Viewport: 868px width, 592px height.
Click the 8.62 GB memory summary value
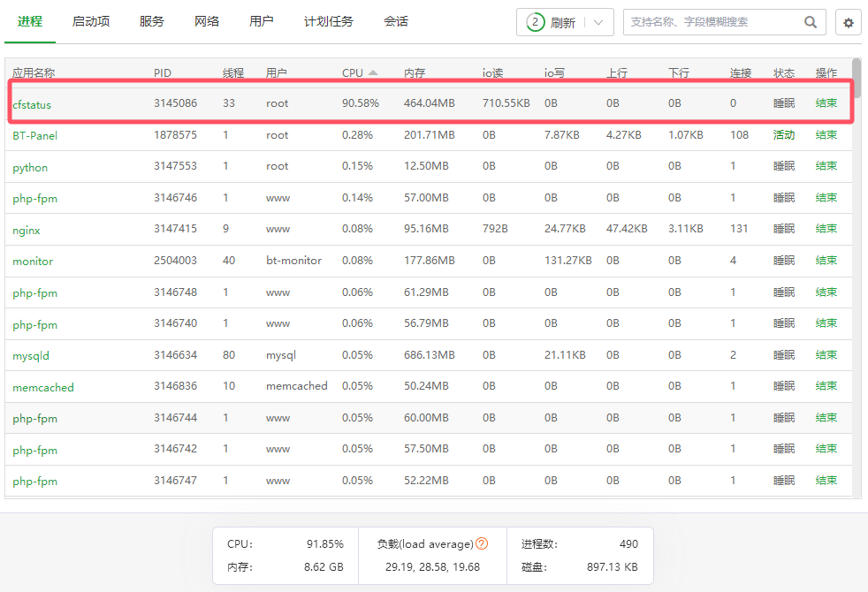pyautogui.click(x=324, y=567)
